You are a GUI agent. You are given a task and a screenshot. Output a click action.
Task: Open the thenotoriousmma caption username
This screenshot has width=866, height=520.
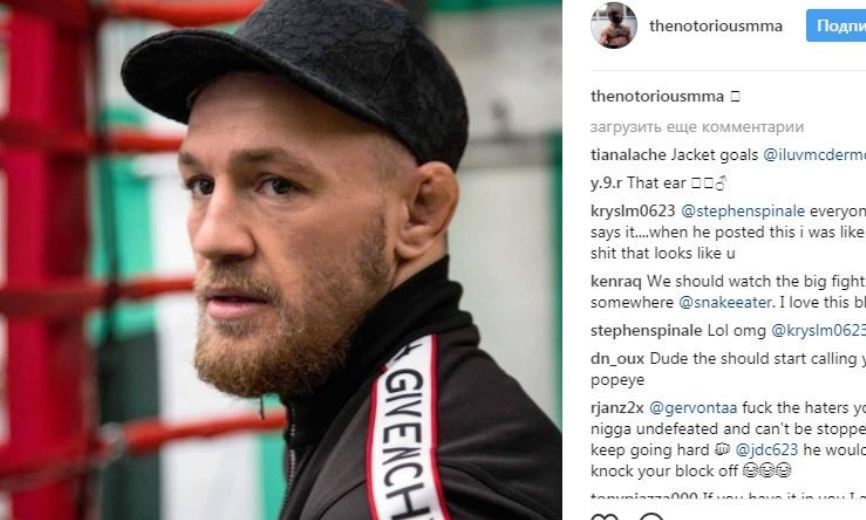(x=657, y=96)
